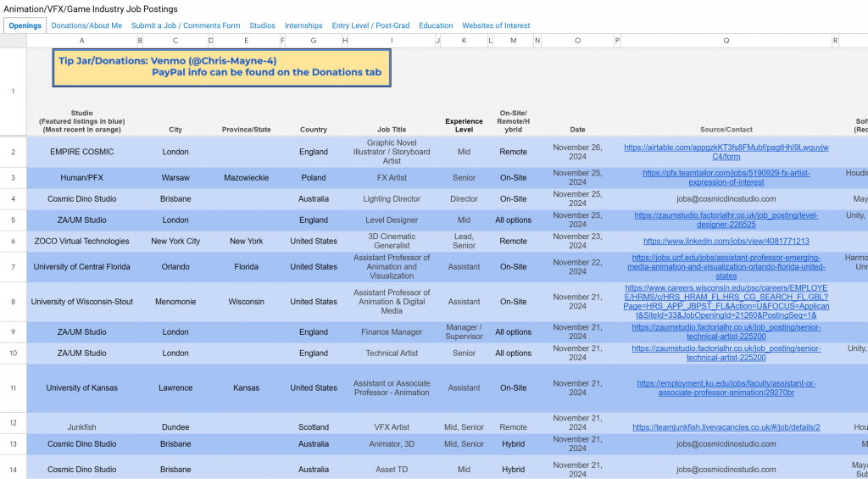
Task: Click the 'Level Designer' job title cell
Action: [392, 220]
